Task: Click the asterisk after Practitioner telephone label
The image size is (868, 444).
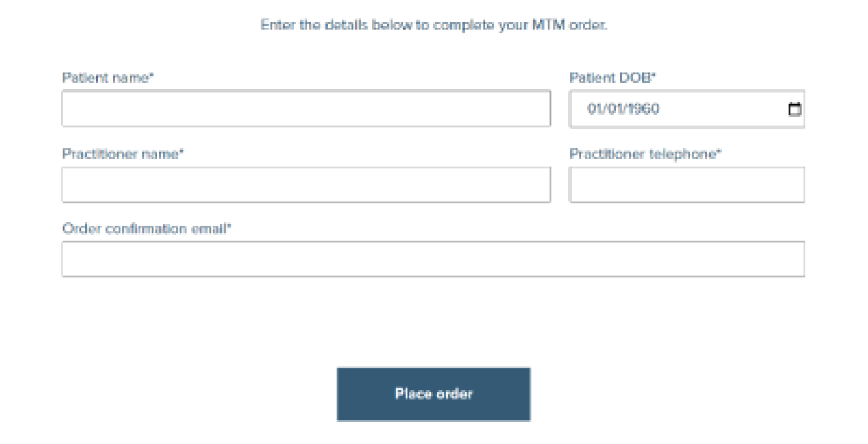Action: point(719,153)
